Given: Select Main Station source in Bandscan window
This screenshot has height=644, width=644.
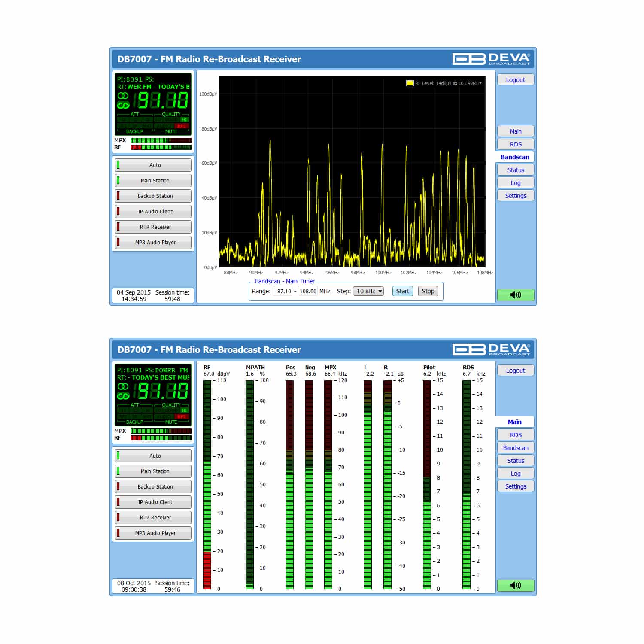Looking at the screenshot, I should click(153, 180).
